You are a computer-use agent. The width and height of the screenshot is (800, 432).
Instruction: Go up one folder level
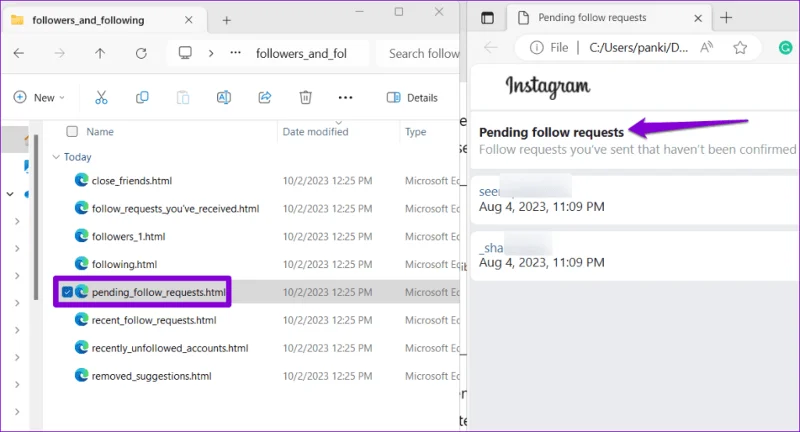100,53
